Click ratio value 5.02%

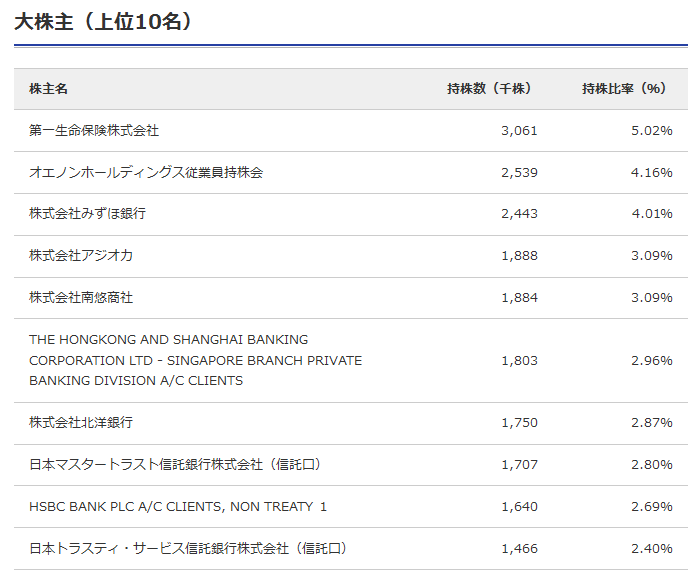652,131
